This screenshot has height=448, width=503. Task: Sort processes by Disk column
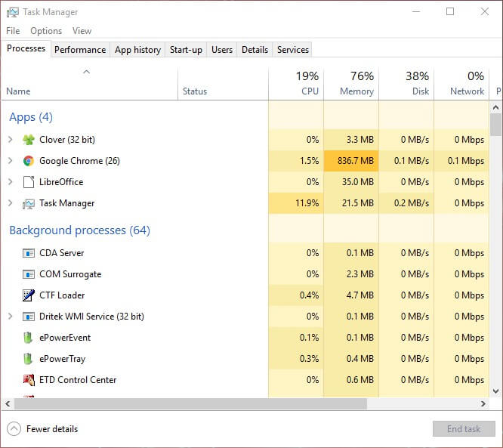[x=406, y=83]
